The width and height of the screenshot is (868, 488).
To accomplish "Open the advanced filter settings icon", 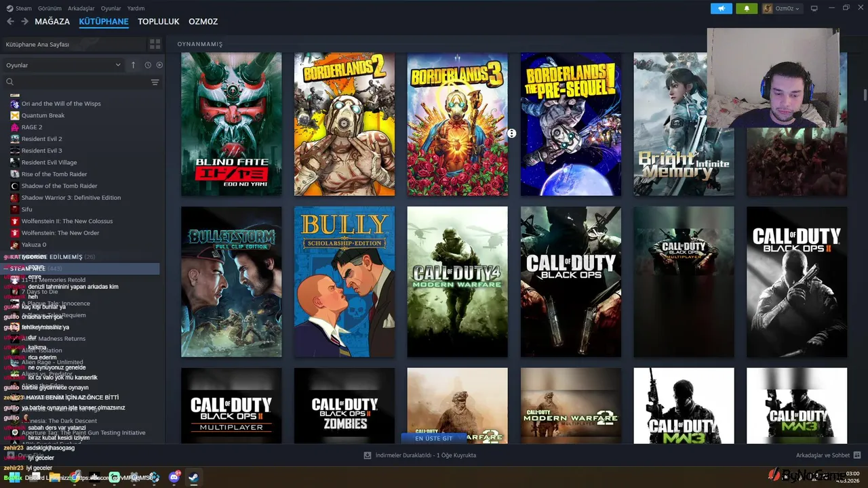I will (x=155, y=82).
